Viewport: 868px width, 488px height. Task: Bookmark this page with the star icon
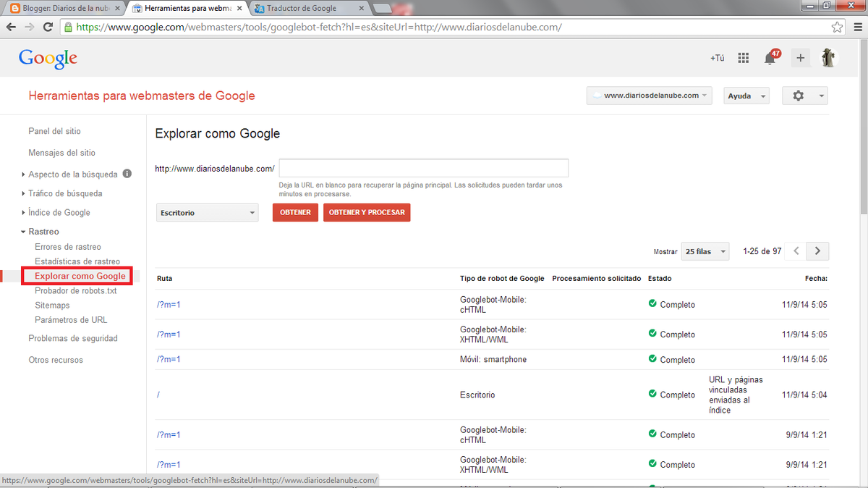(837, 27)
